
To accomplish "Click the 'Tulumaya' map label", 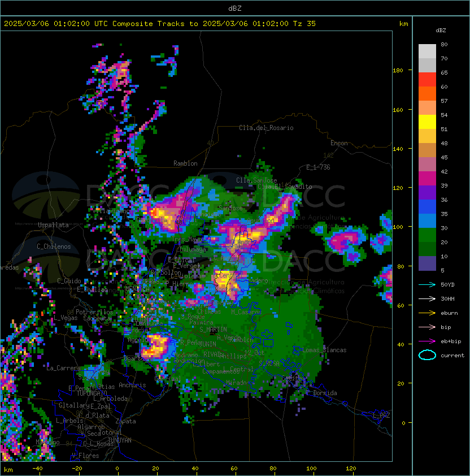I will click(x=193, y=249).
